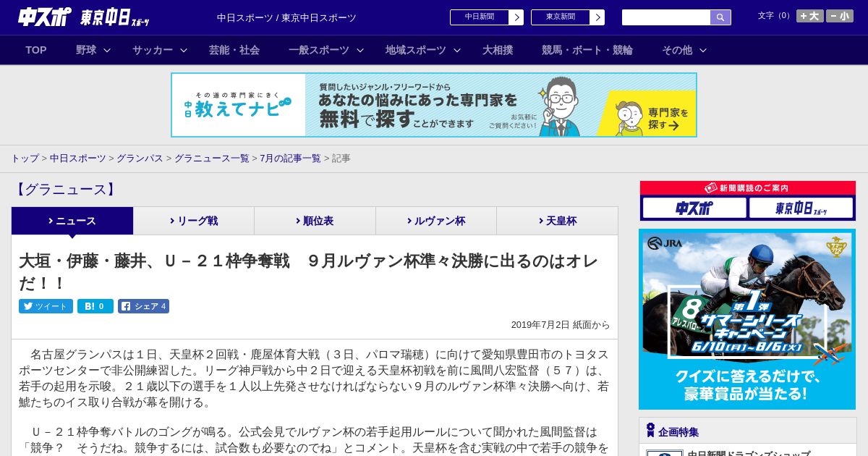Switch to the リーグ戦 tab
868x456 pixels.
click(194, 221)
